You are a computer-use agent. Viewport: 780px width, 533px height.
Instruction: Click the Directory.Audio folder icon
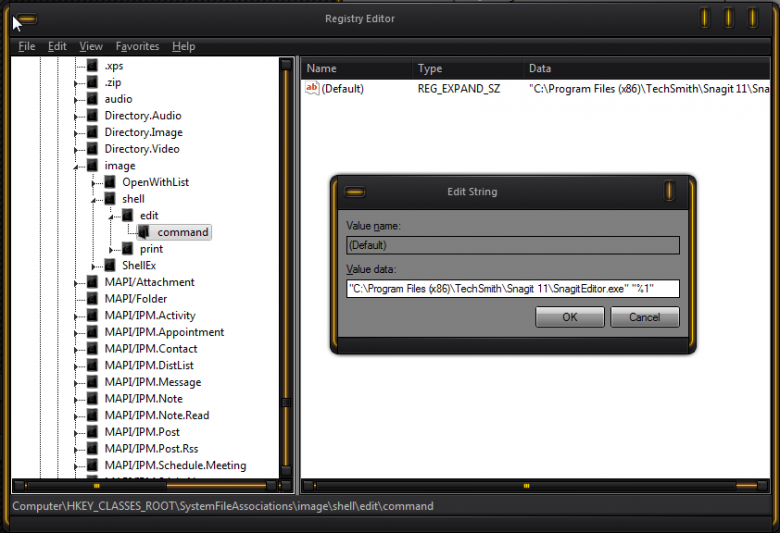click(93, 115)
